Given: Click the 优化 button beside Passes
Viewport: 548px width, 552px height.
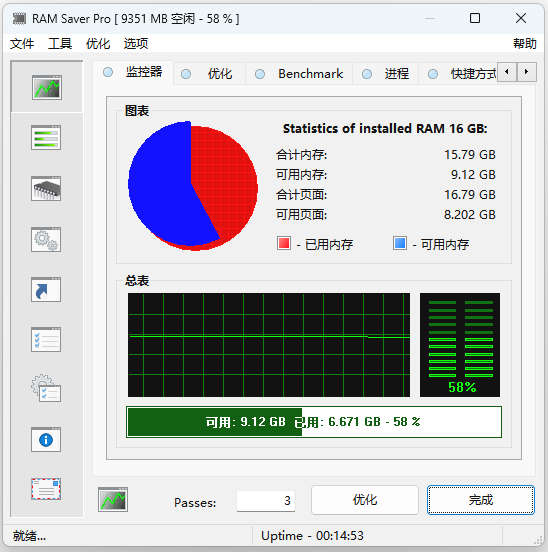Looking at the screenshot, I should pyautogui.click(x=365, y=500).
